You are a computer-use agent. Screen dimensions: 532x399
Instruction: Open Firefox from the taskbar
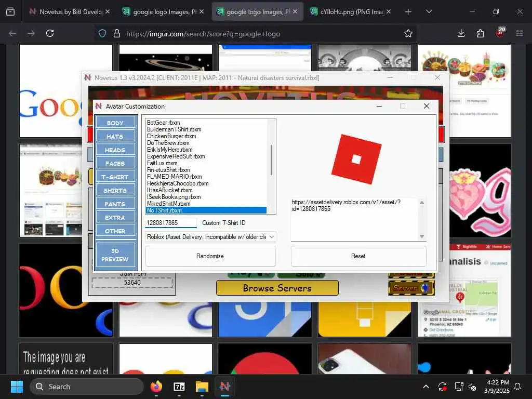tap(156, 387)
